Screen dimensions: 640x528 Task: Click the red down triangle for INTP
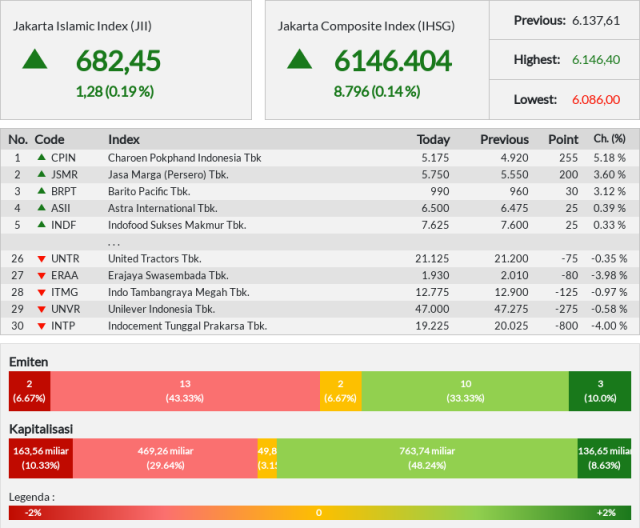tap(41, 326)
